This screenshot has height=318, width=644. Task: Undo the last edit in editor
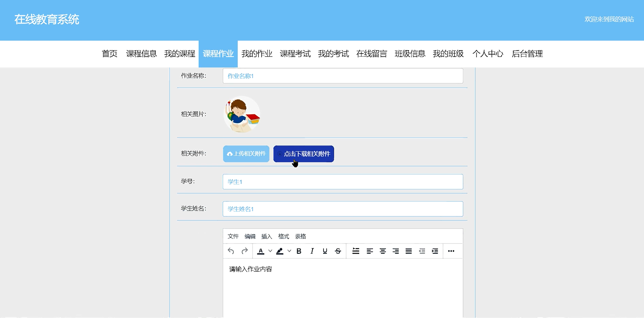click(x=231, y=251)
